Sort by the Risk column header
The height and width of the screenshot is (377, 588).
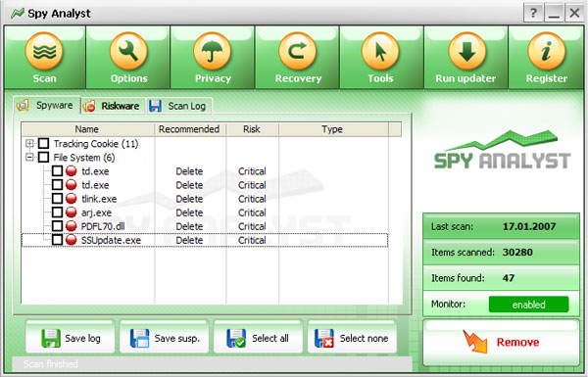click(252, 129)
